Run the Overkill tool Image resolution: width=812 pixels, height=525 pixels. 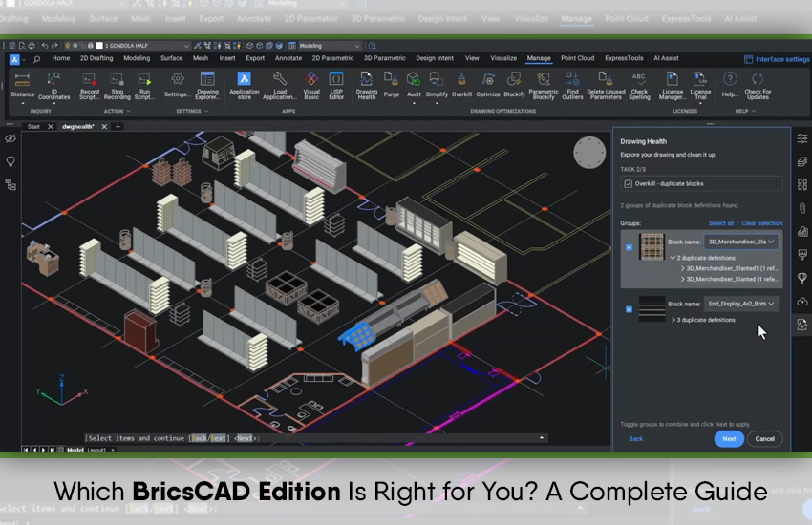click(461, 85)
